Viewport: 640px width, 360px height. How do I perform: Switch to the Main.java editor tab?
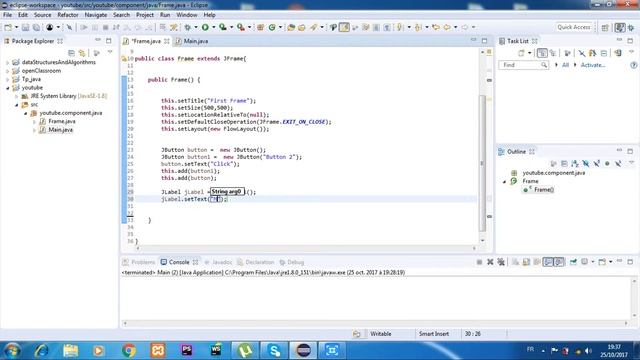tap(192, 41)
